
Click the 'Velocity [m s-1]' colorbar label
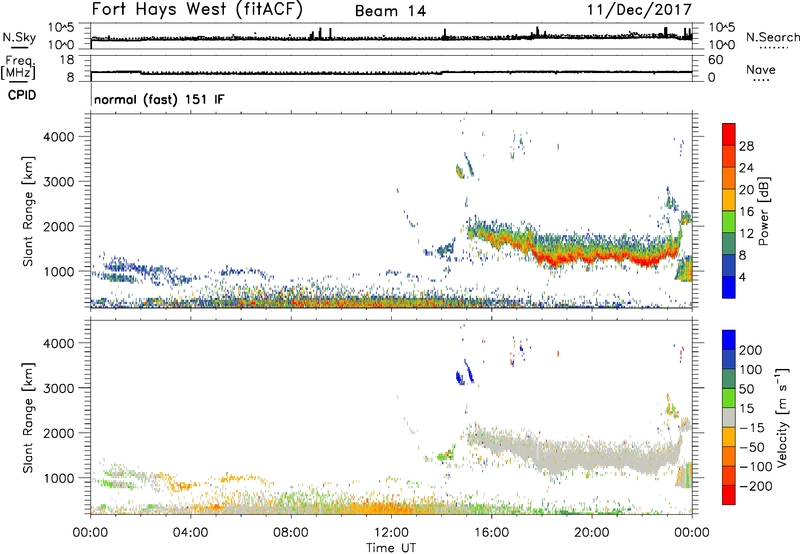pos(782,417)
